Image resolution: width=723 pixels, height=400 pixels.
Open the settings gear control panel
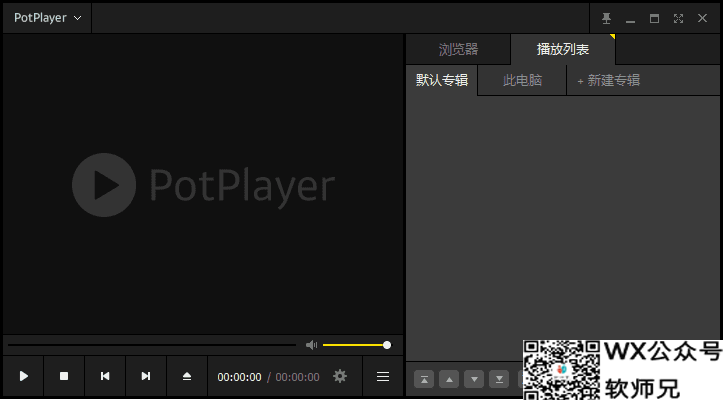pos(340,376)
